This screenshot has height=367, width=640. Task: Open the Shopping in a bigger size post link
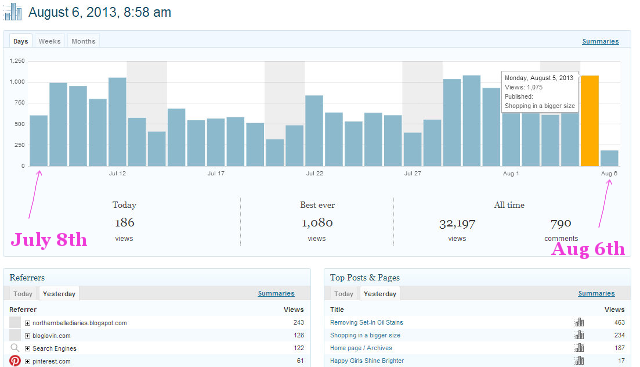[x=365, y=335]
